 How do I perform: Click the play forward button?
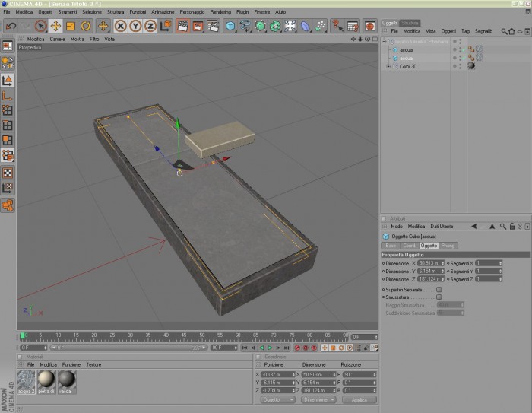(x=270, y=348)
